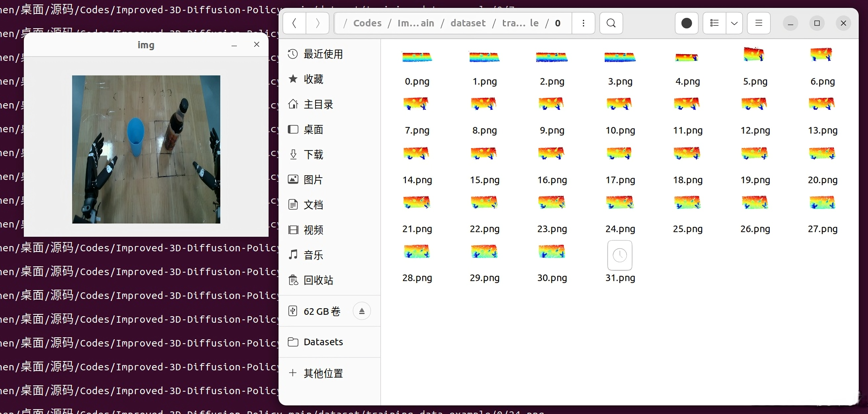Click the forward navigation arrow

318,23
